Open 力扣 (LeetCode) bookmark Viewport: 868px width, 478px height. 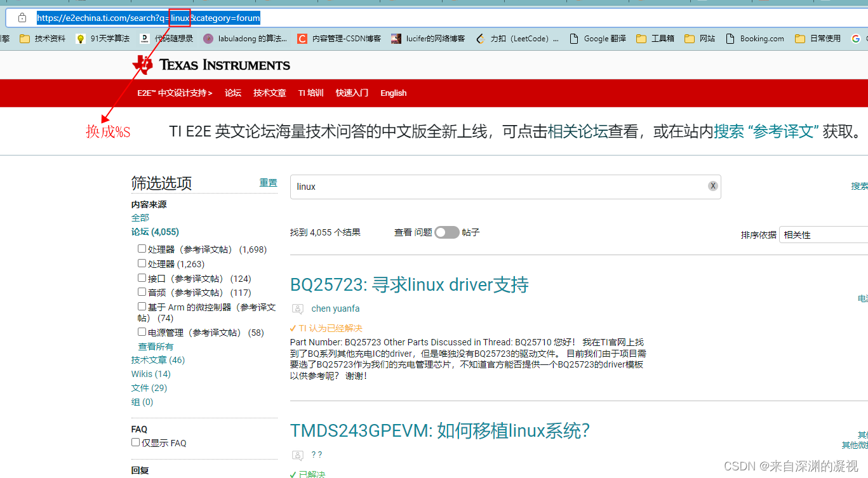pos(517,39)
